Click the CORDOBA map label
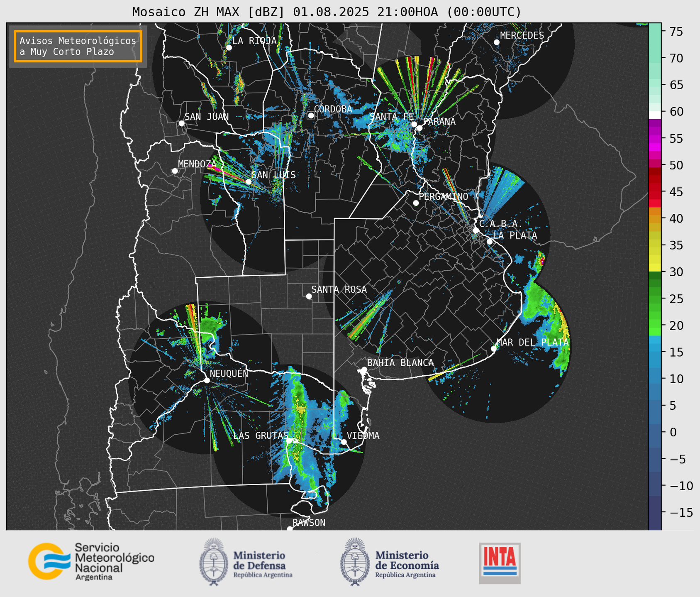The height and width of the screenshot is (597, 700). click(333, 109)
